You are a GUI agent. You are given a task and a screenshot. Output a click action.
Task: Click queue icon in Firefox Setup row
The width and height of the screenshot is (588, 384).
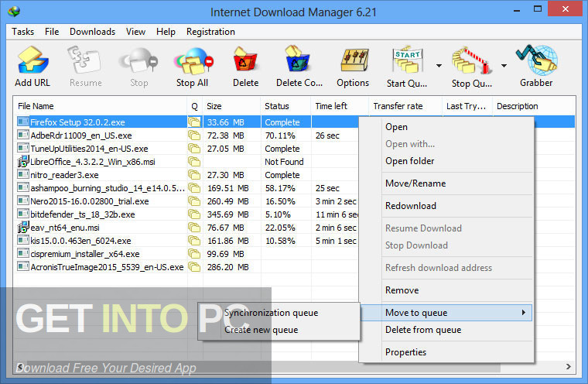point(194,122)
